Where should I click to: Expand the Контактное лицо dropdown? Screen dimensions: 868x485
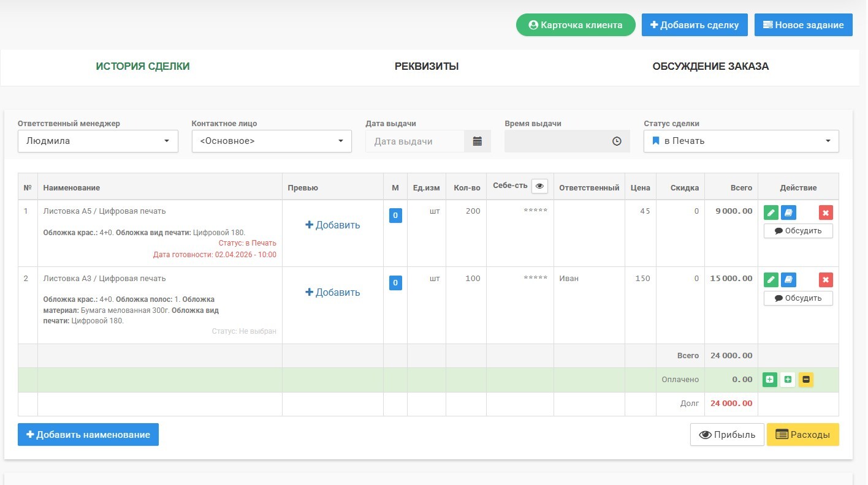(x=272, y=141)
